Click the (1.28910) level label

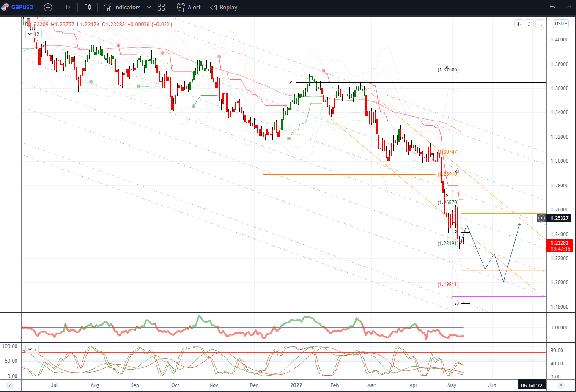tap(448, 174)
